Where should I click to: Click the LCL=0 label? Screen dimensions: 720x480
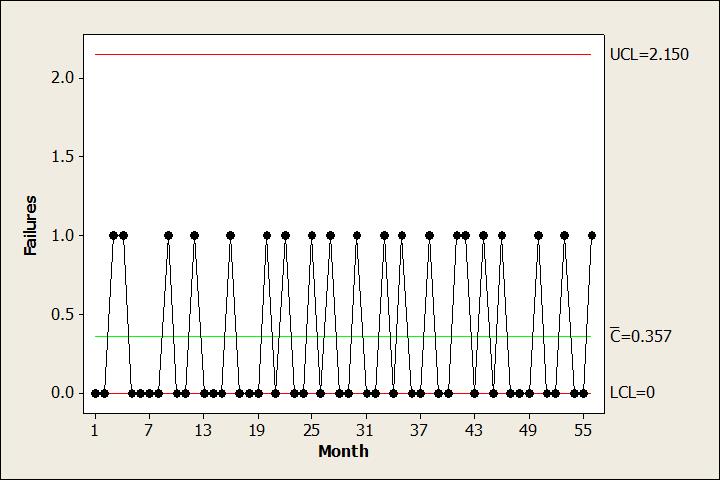pos(632,393)
